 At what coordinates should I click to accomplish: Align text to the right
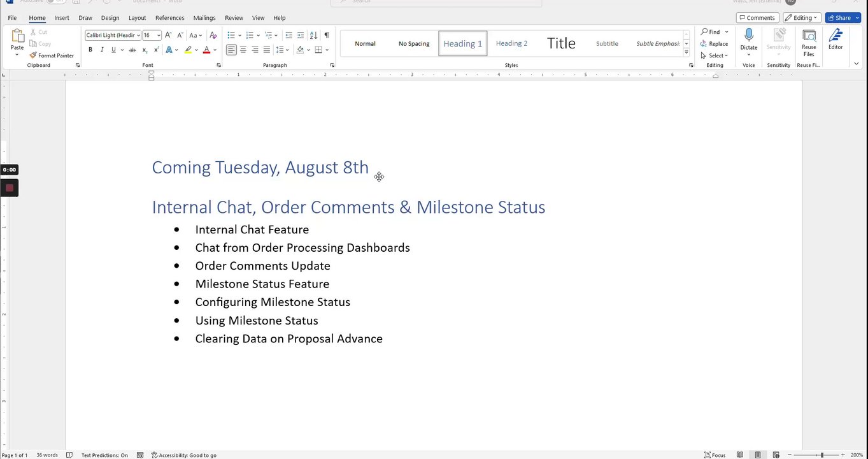[255, 50]
